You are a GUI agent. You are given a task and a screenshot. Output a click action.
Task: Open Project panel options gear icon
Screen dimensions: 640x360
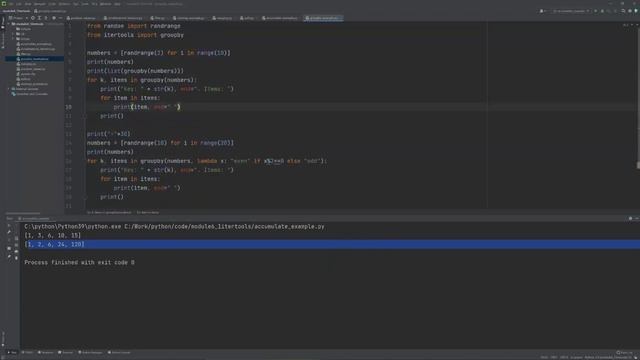54,18
